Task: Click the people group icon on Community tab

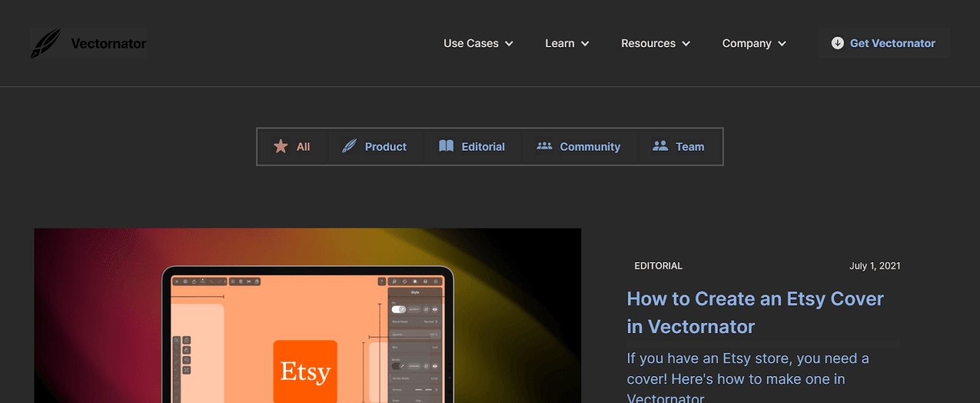Action: click(545, 146)
